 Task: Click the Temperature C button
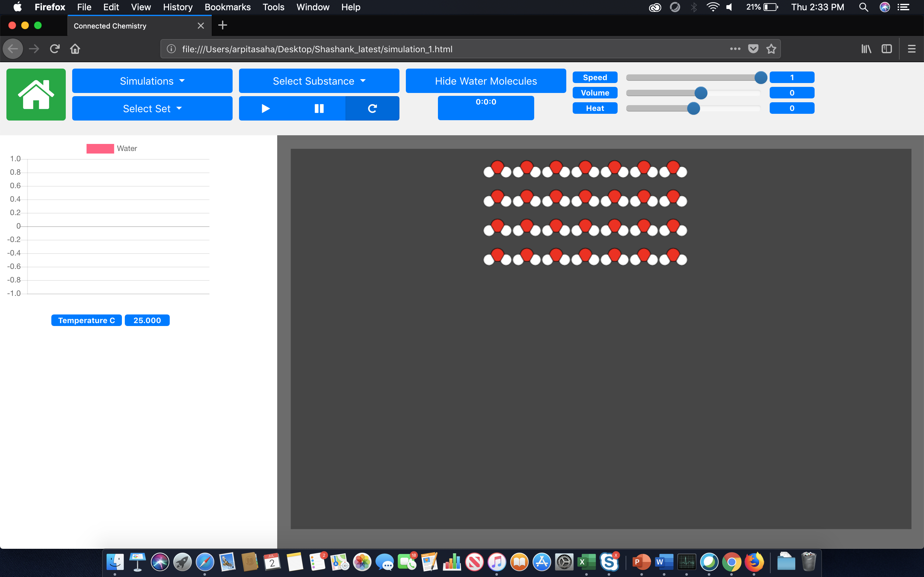86,320
